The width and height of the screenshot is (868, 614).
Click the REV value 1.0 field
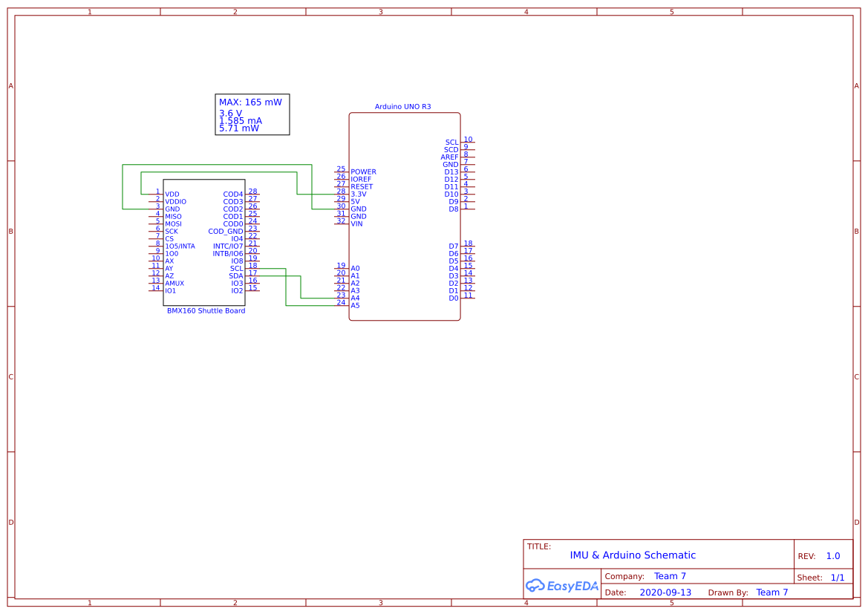(x=832, y=555)
